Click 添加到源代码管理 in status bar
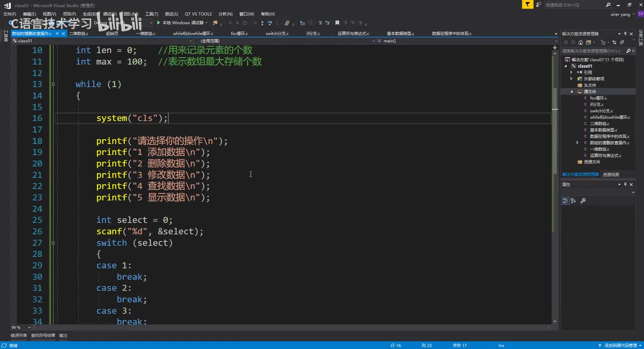Screen dimensions: 644x349 620,345
